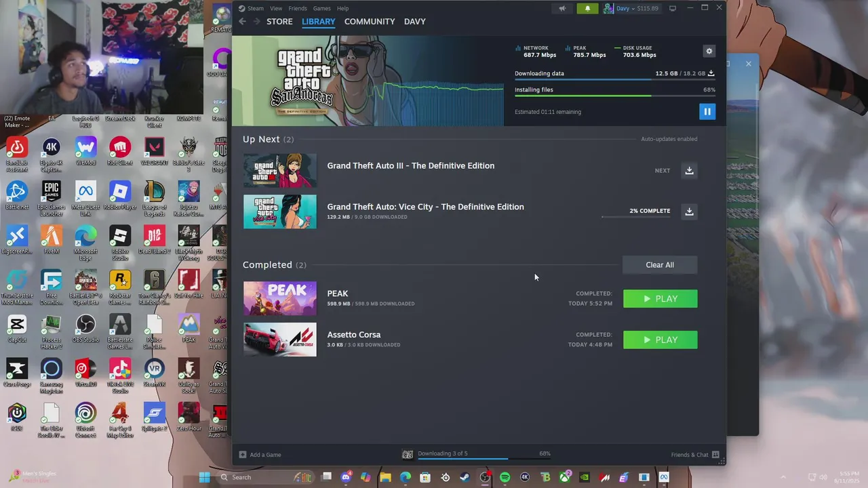
Task: Open the Windows Start menu
Action: coord(204,477)
